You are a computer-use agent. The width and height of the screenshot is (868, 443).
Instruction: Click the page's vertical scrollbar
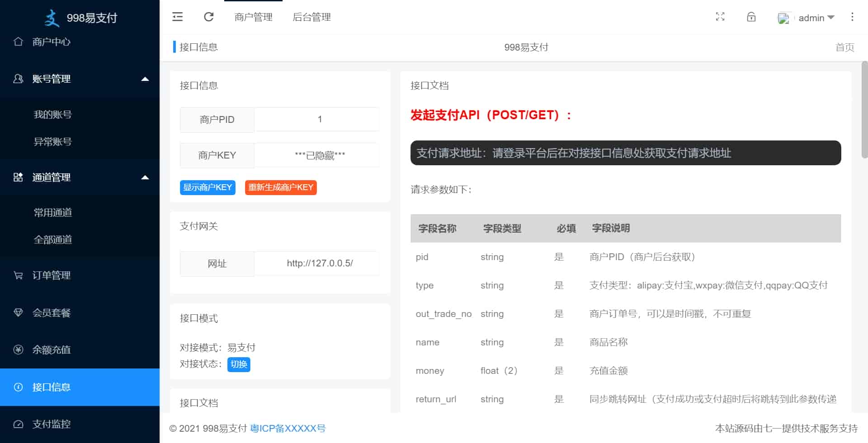[864, 110]
